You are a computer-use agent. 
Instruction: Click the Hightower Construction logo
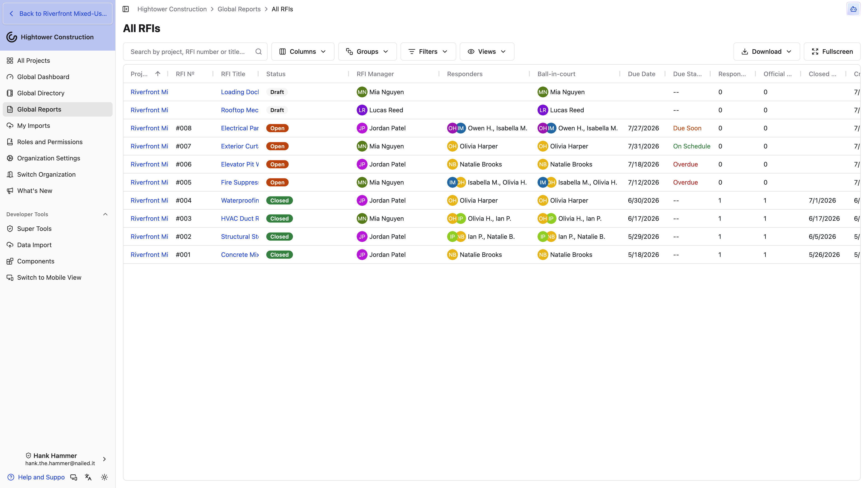12,37
